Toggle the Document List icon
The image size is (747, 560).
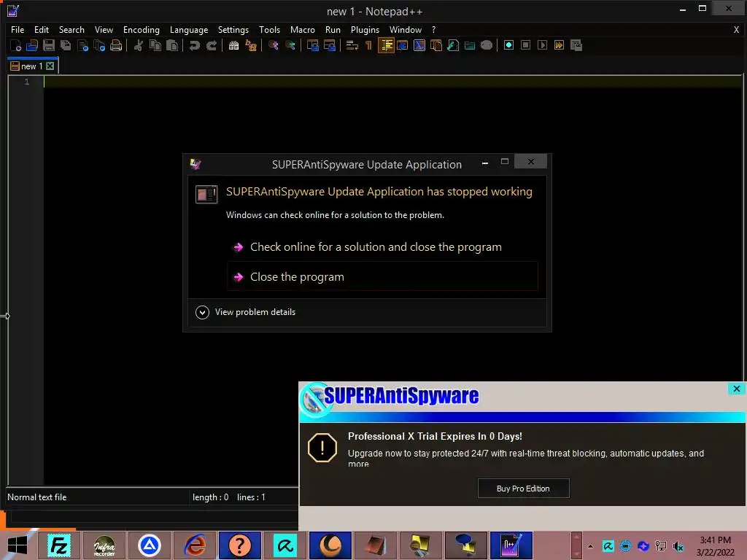click(436, 46)
